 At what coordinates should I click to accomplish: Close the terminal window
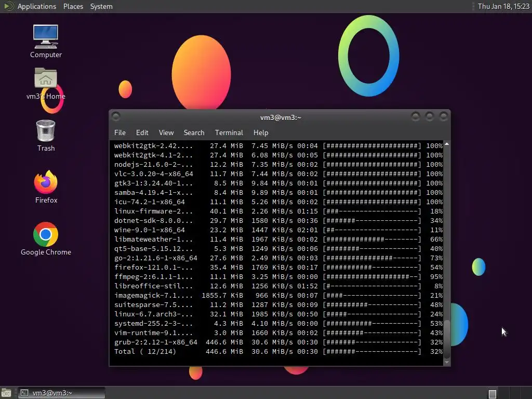pyautogui.click(x=444, y=117)
